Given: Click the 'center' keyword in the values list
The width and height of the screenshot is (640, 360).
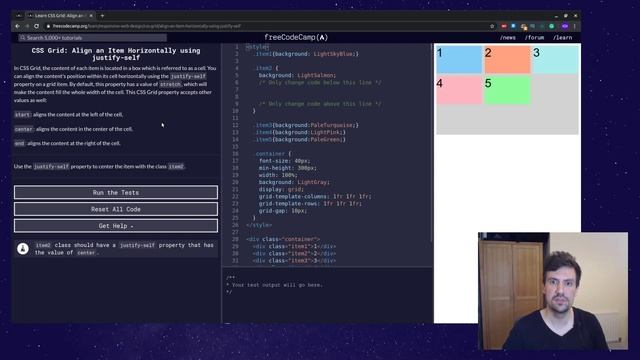Looking at the screenshot, I should 23,129.
